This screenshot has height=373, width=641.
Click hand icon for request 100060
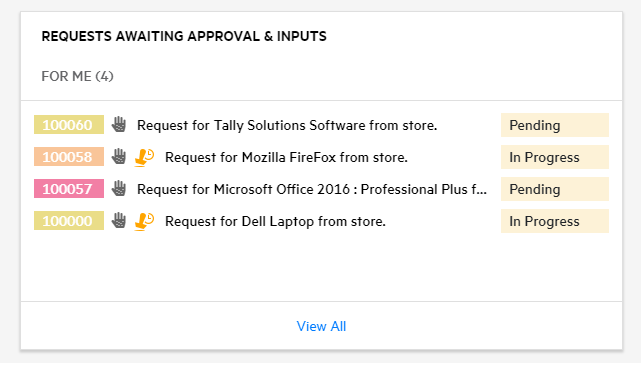119,125
